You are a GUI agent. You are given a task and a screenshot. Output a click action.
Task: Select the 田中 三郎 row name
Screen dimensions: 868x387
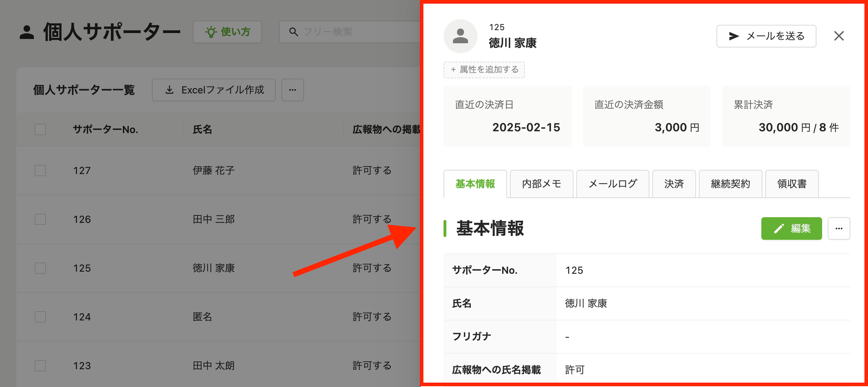214,219
